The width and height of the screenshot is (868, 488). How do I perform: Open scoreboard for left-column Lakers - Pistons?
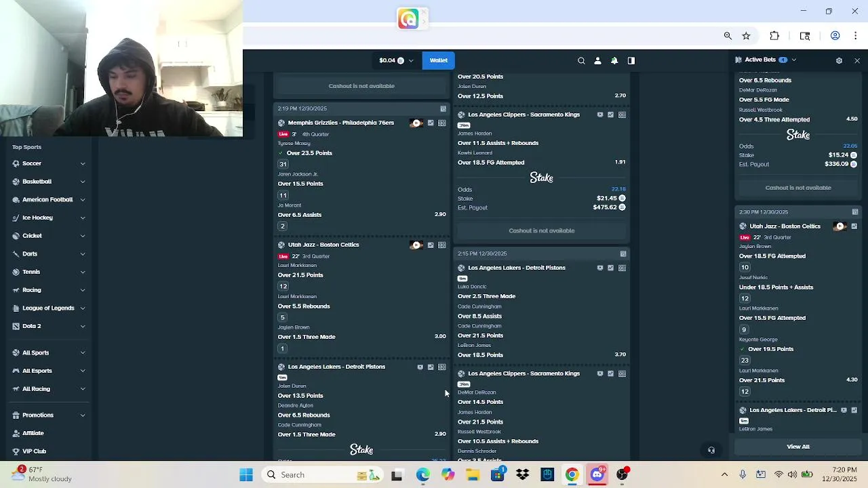tap(441, 367)
